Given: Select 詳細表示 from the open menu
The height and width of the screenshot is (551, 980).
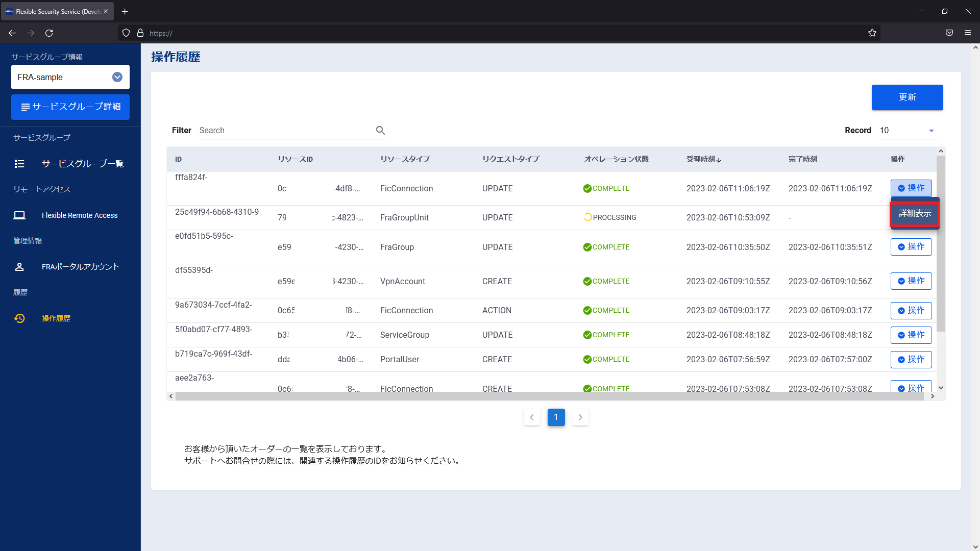Looking at the screenshot, I should (x=915, y=214).
